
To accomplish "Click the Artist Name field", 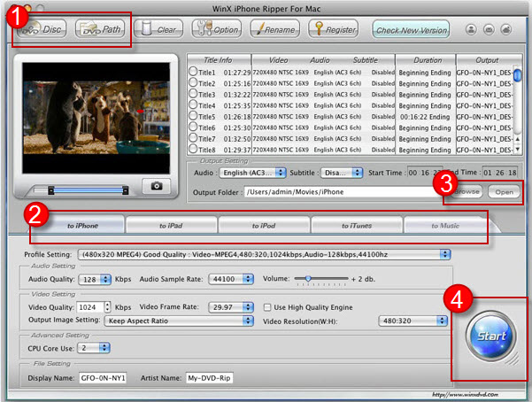I will click(x=209, y=378).
